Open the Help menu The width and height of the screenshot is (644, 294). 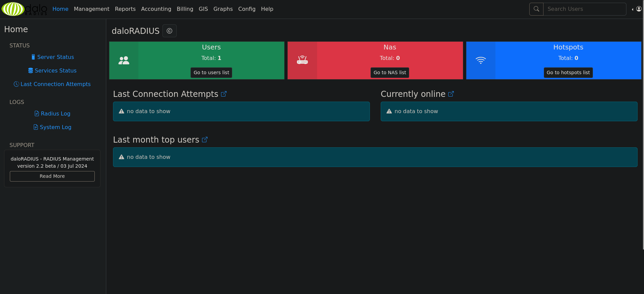point(267,9)
